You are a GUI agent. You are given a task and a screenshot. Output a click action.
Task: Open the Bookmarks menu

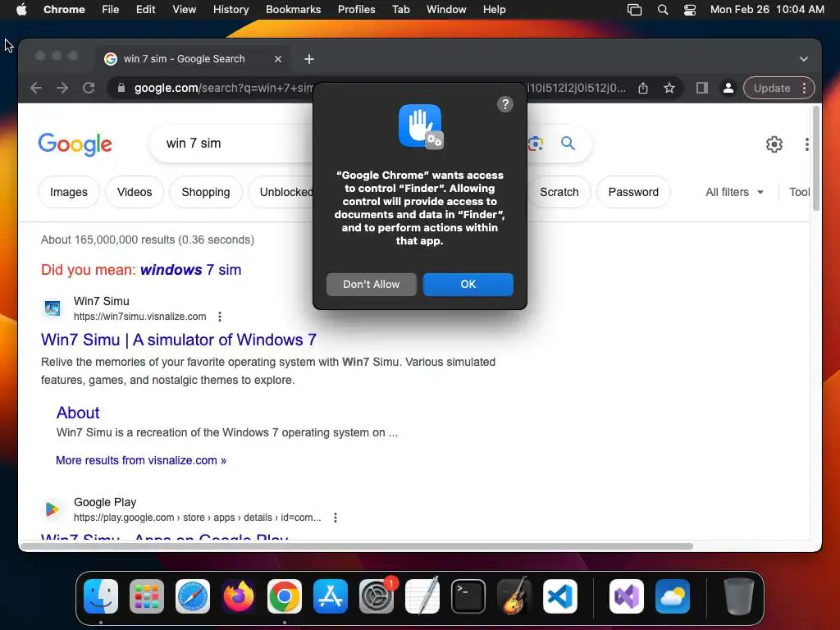[x=293, y=10]
